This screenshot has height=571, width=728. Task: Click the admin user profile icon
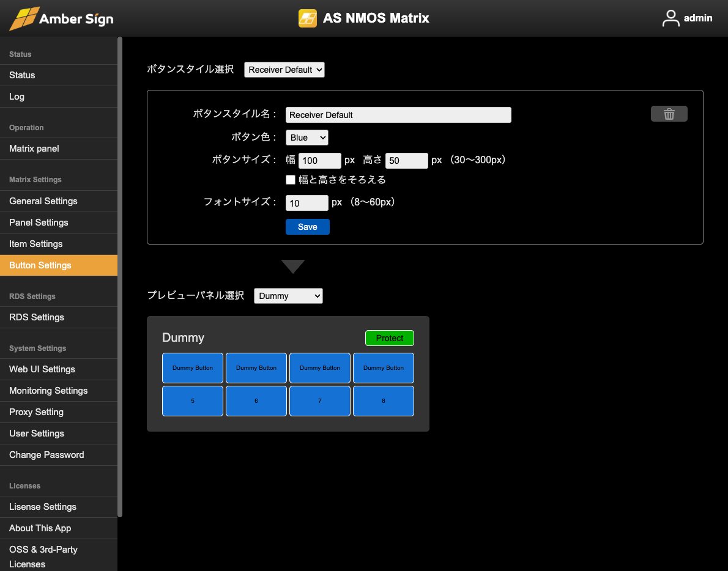(670, 18)
